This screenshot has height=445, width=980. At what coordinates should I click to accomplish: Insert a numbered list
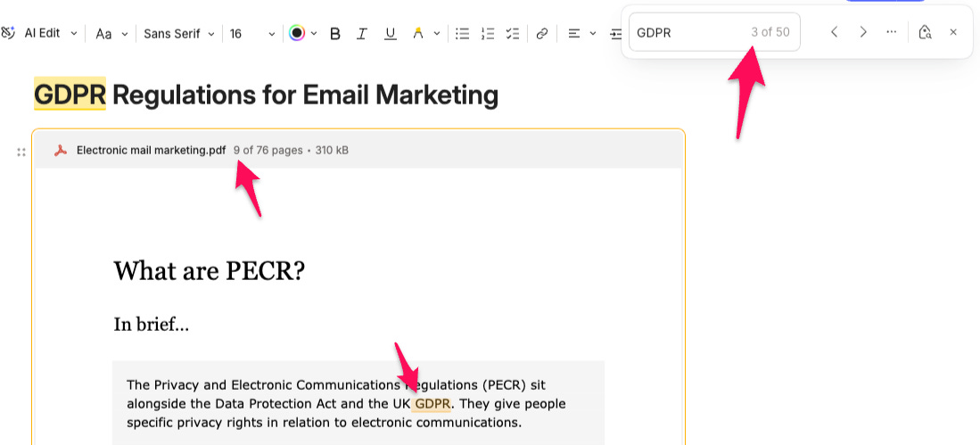[488, 34]
